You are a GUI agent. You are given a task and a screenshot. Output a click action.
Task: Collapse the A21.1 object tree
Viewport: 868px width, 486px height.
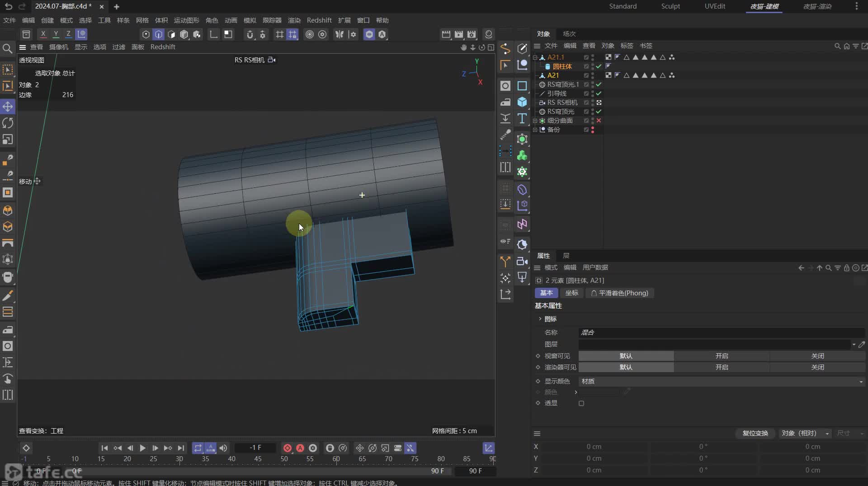click(535, 57)
